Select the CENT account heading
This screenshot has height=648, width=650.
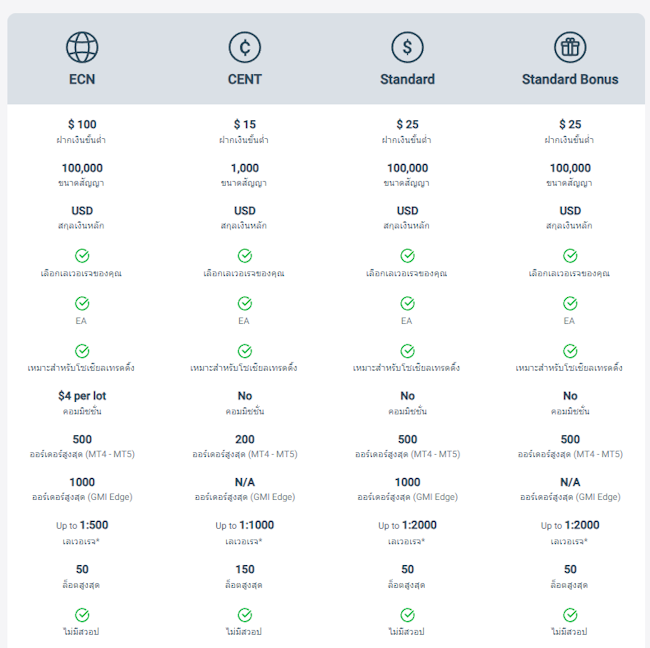(245, 79)
